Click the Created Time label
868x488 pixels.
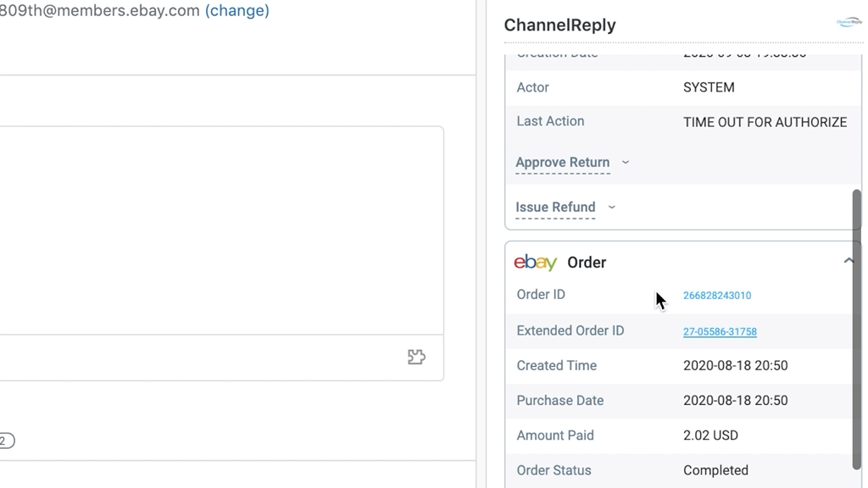(x=556, y=366)
